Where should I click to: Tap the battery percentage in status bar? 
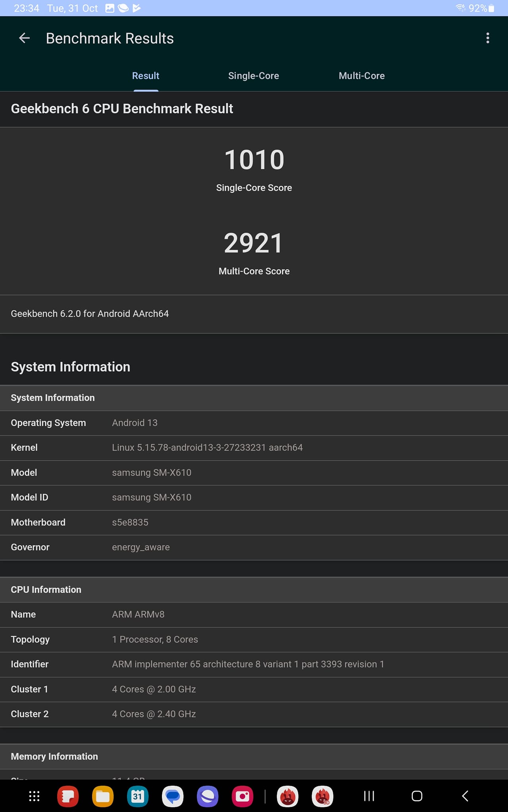pyautogui.click(x=477, y=8)
